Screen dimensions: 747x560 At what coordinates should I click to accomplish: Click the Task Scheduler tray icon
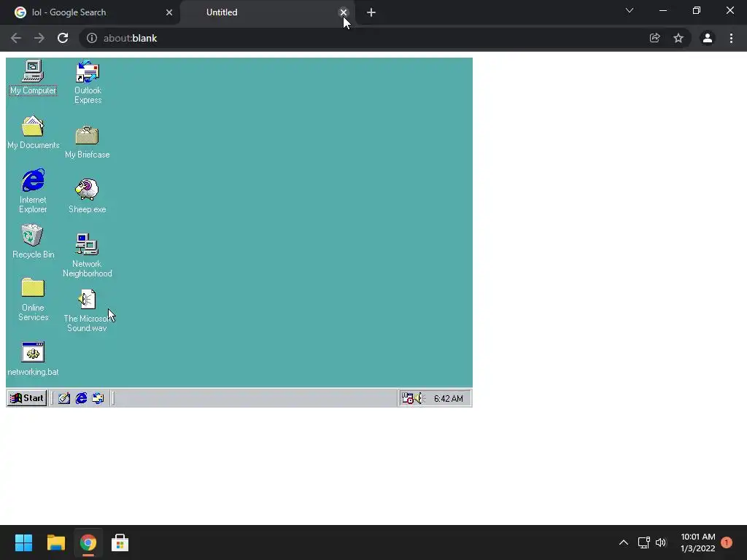(x=407, y=398)
